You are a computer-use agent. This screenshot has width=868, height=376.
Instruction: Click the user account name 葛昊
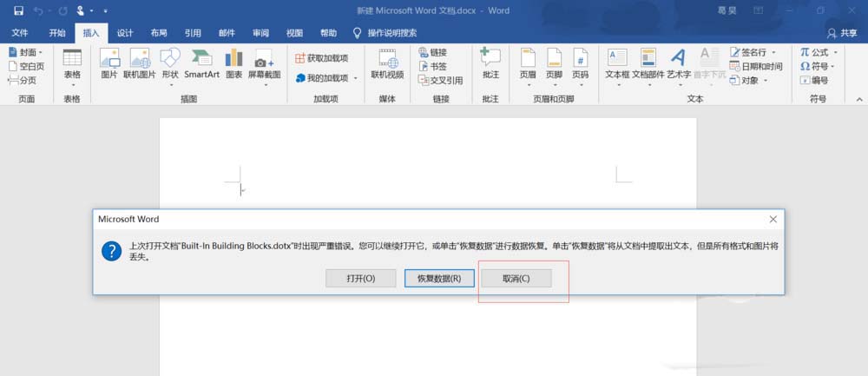click(727, 10)
